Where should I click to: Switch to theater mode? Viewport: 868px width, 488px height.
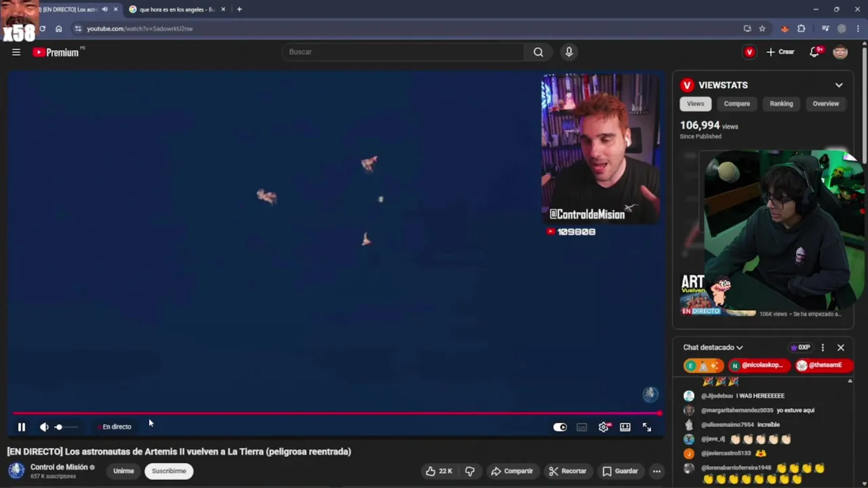pos(625,427)
